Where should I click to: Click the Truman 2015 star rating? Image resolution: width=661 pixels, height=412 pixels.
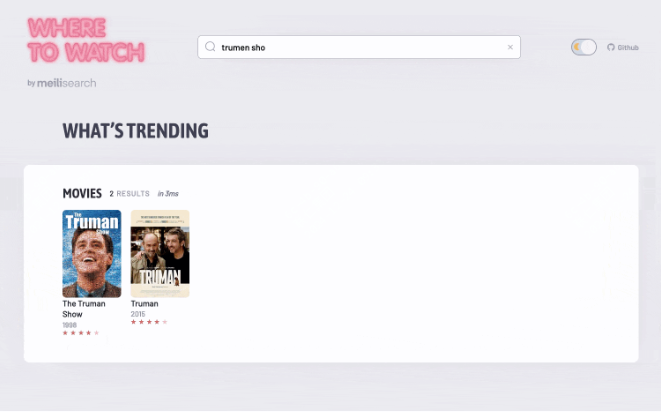click(x=149, y=322)
